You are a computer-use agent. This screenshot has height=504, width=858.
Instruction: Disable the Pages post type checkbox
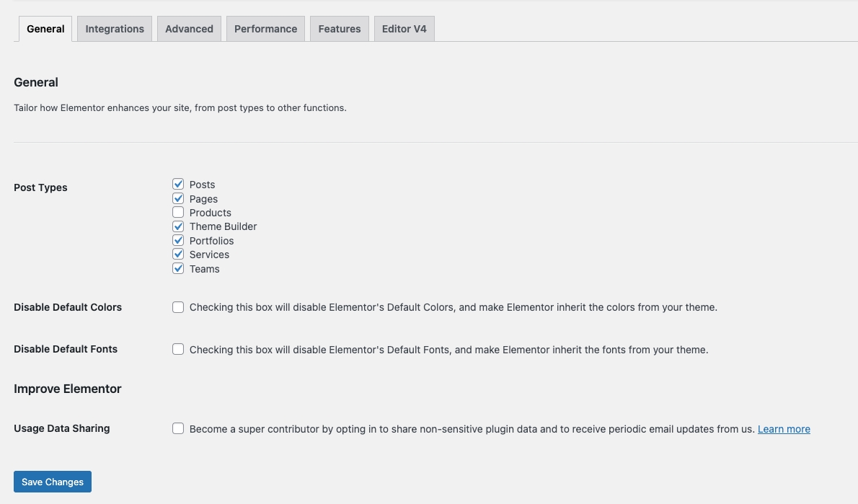pyautogui.click(x=178, y=198)
